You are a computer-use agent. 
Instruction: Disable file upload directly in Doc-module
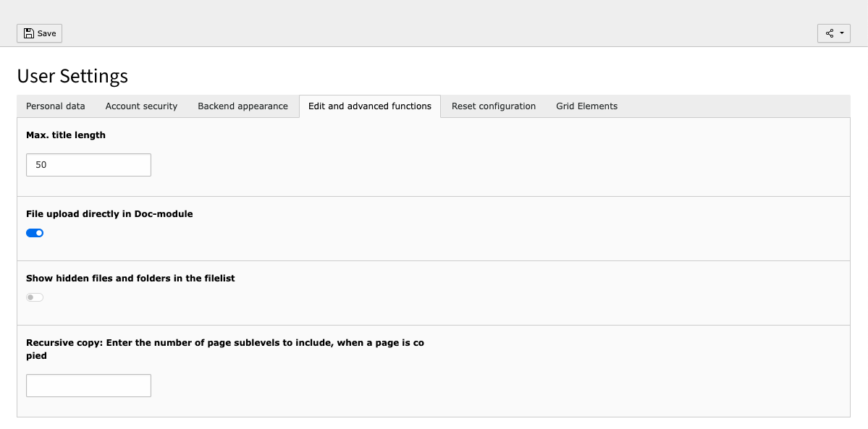[x=35, y=232]
